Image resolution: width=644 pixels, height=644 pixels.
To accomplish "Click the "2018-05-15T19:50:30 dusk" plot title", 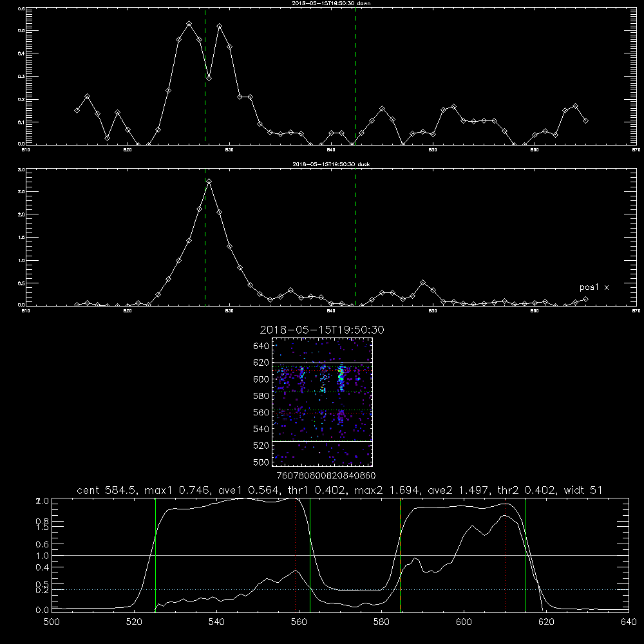I will click(x=331, y=164).
